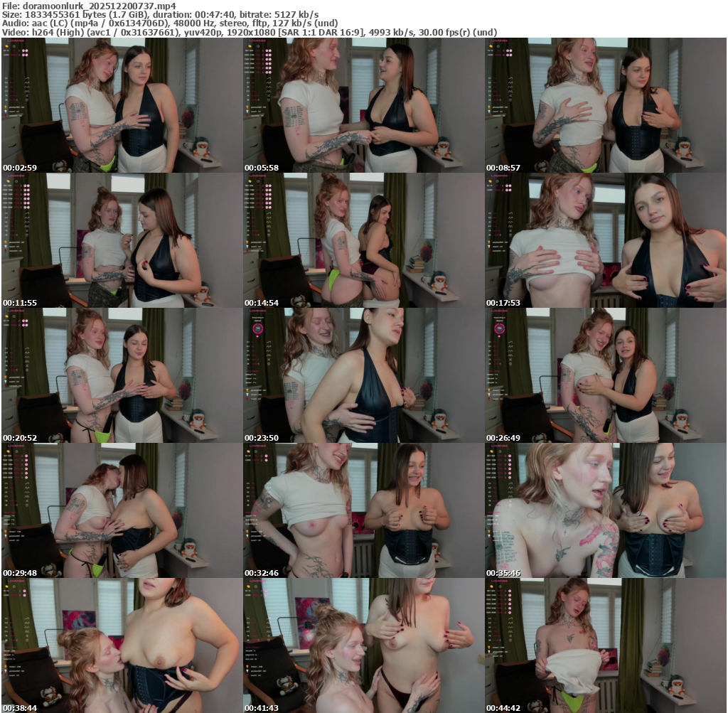The image size is (728, 713).
Task: Select the 00:26:49 frame
Action: (606, 375)
